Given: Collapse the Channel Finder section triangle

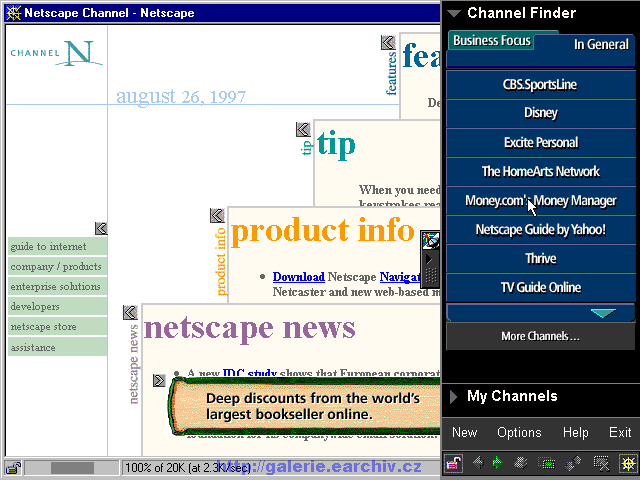Looking at the screenshot, I should (454, 13).
